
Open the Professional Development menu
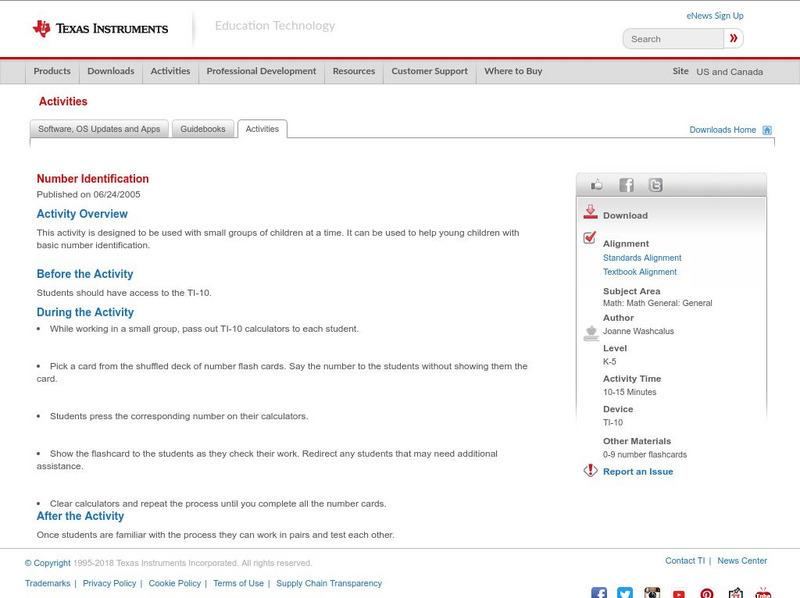tap(261, 71)
